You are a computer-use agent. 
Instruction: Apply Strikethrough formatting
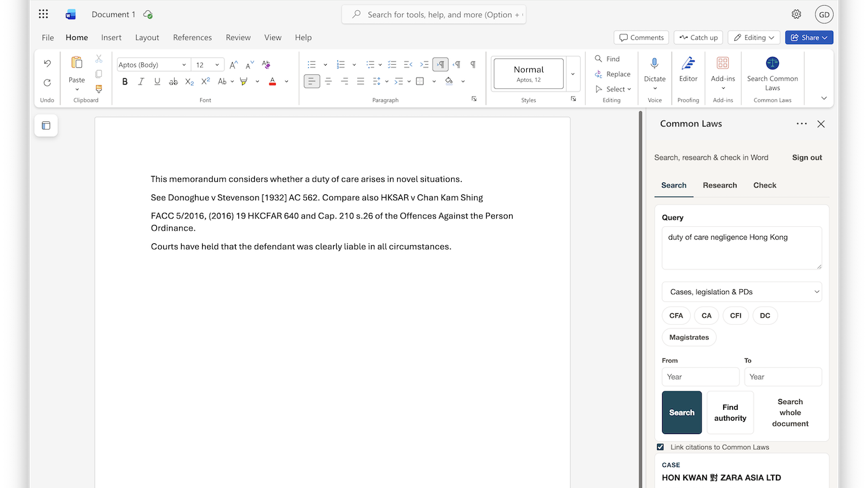click(x=173, y=81)
